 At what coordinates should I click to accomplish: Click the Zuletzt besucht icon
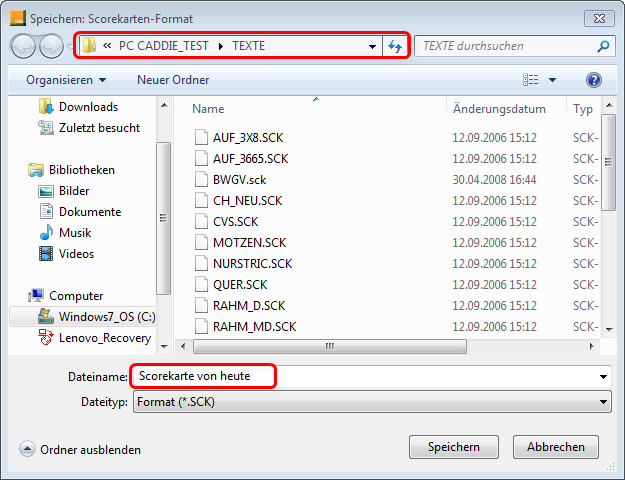click(46, 128)
